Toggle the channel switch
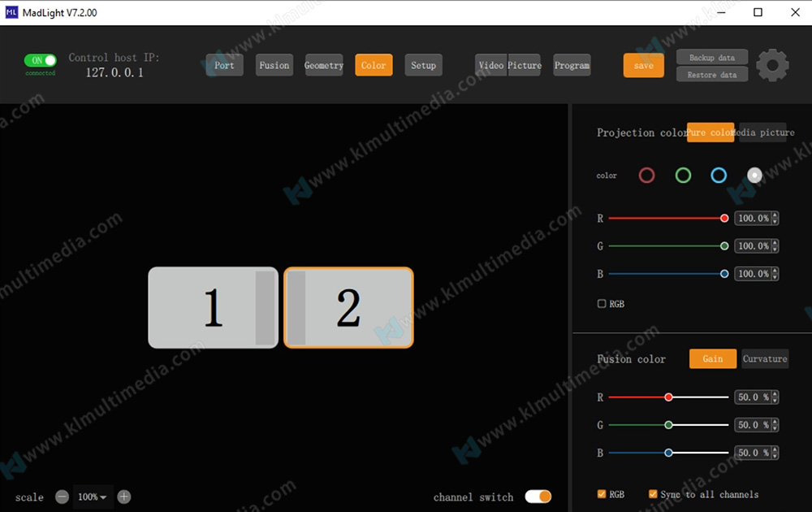The image size is (812, 512). [538, 497]
